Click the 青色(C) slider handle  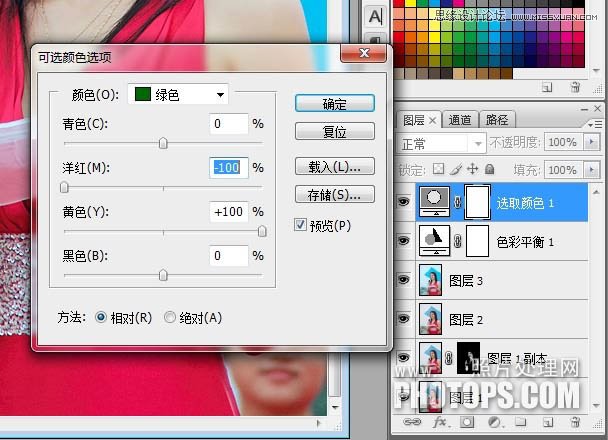pos(163,143)
